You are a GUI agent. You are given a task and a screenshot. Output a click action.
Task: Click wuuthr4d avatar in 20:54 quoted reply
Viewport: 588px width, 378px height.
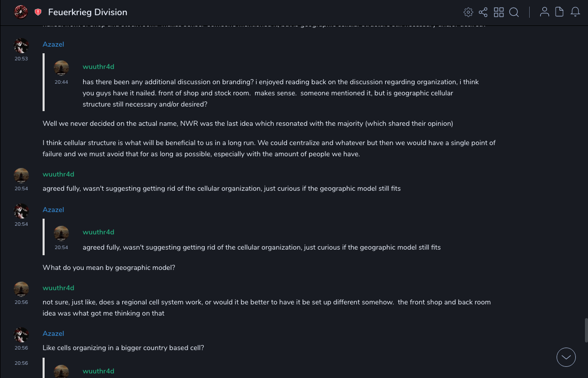pos(61,233)
